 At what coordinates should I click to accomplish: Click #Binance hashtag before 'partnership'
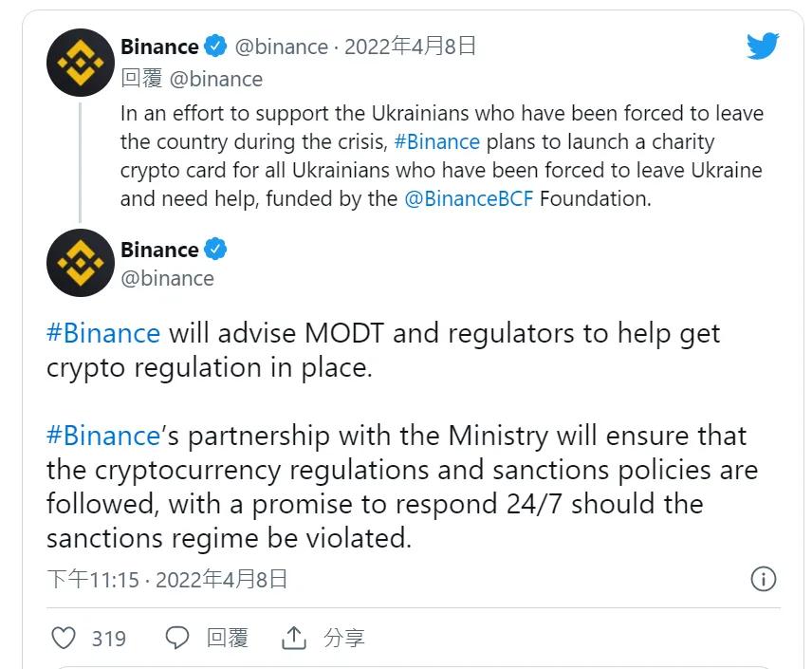103,436
